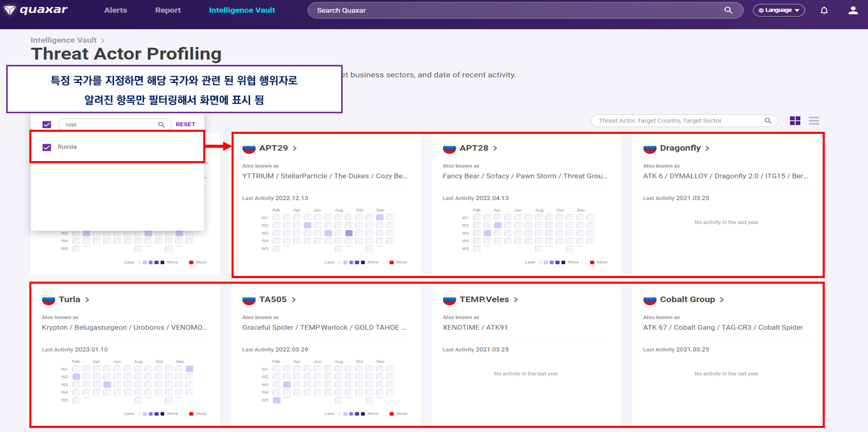Screen dimensions: 868x432
Task: Open the Language dropdown
Action: click(778, 10)
